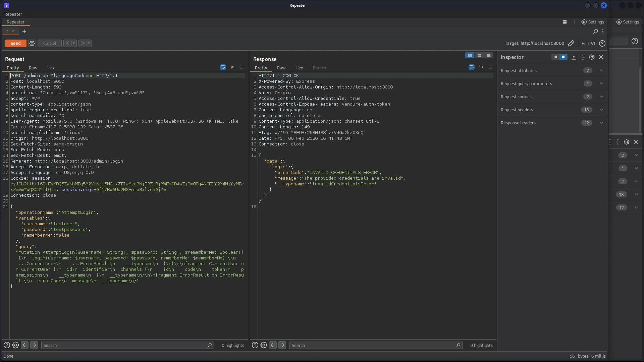
Task: Expand the Response headers section
Action: pos(601,123)
